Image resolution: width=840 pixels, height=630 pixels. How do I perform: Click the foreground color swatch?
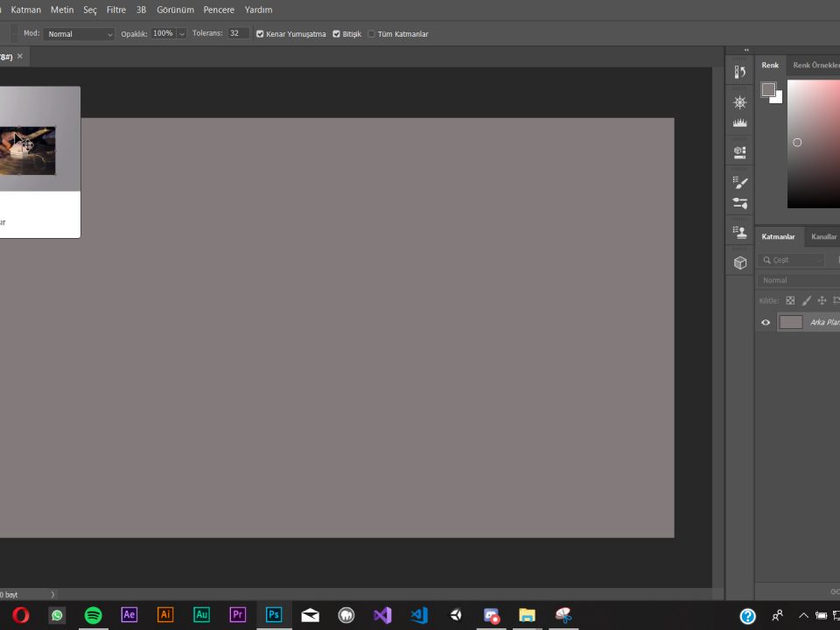[x=768, y=89]
